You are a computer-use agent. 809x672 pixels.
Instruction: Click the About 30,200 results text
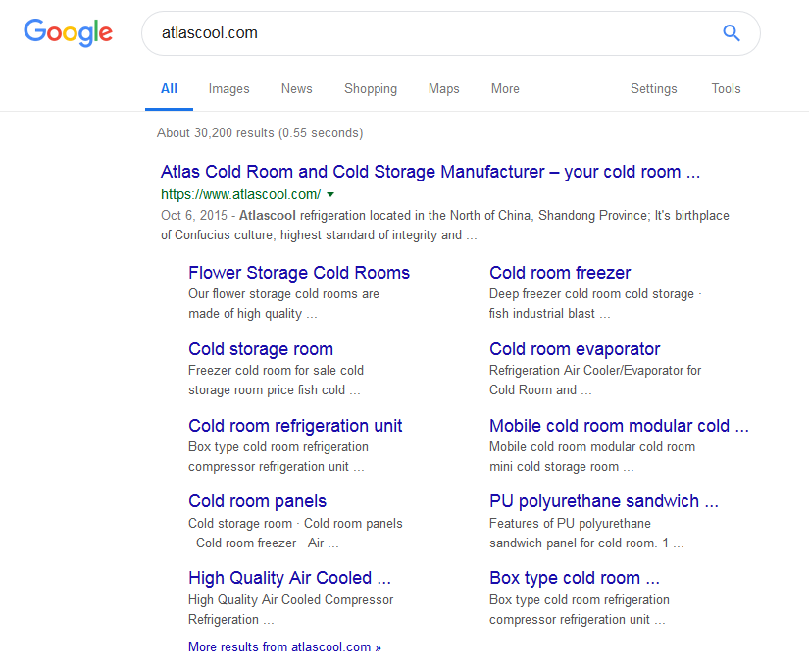tap(260, 133)
